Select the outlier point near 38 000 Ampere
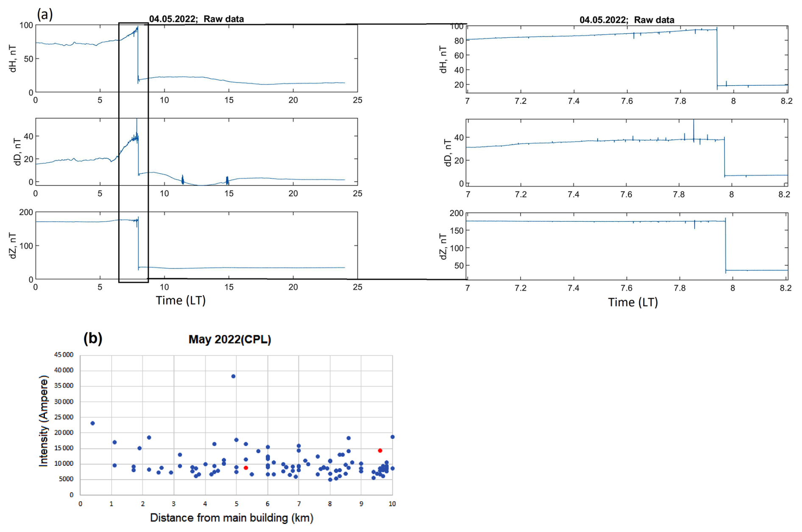Screen dimensions: 802x532 tap(233, 376)
